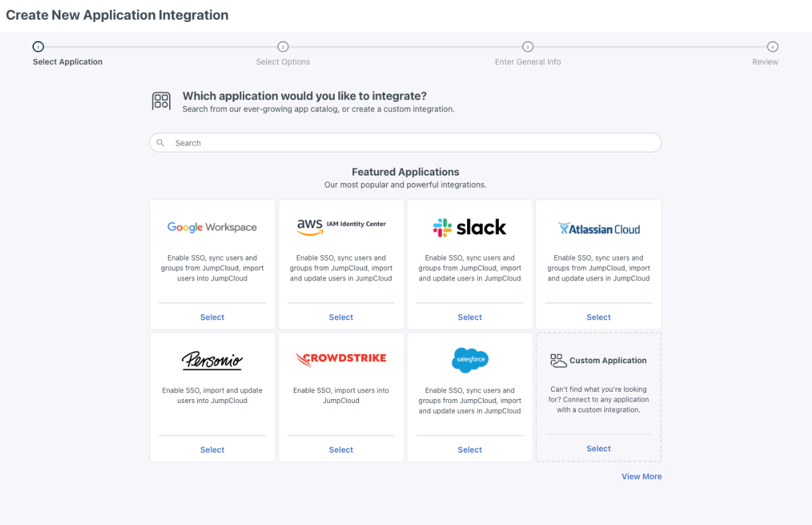Click step 1 circle in progress bar

pyautogui.click(x=38, y=46)
